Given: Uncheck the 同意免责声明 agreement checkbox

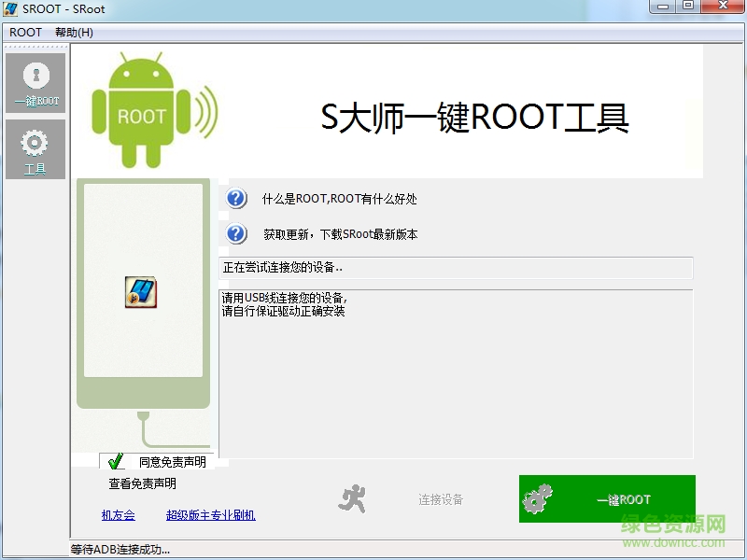Looking at the screenshot, I should click(116, 460).
